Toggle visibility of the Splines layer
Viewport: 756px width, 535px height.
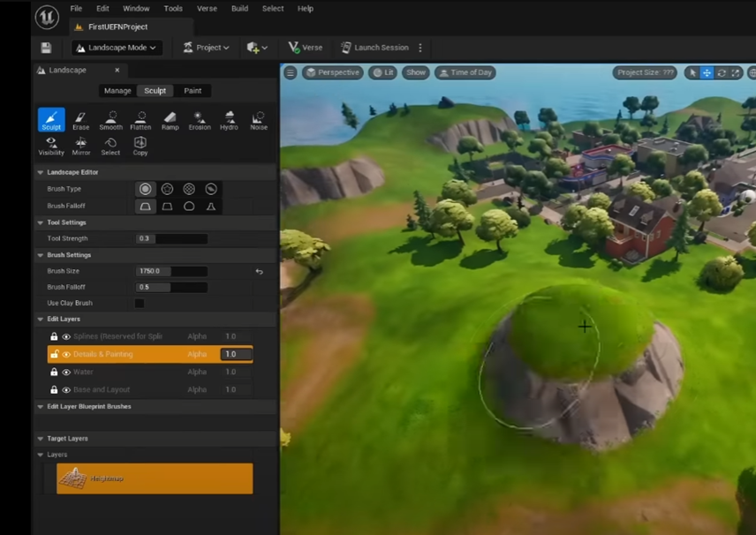[66, 336]
